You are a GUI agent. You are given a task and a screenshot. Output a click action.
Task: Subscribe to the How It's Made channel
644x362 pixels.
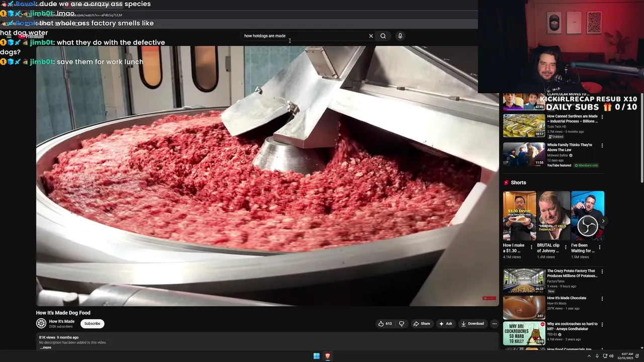[x=92, y=324]
